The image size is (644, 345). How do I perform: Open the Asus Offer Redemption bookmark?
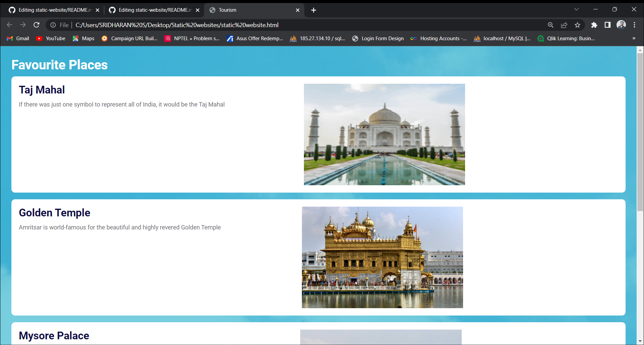click(255, 39)
